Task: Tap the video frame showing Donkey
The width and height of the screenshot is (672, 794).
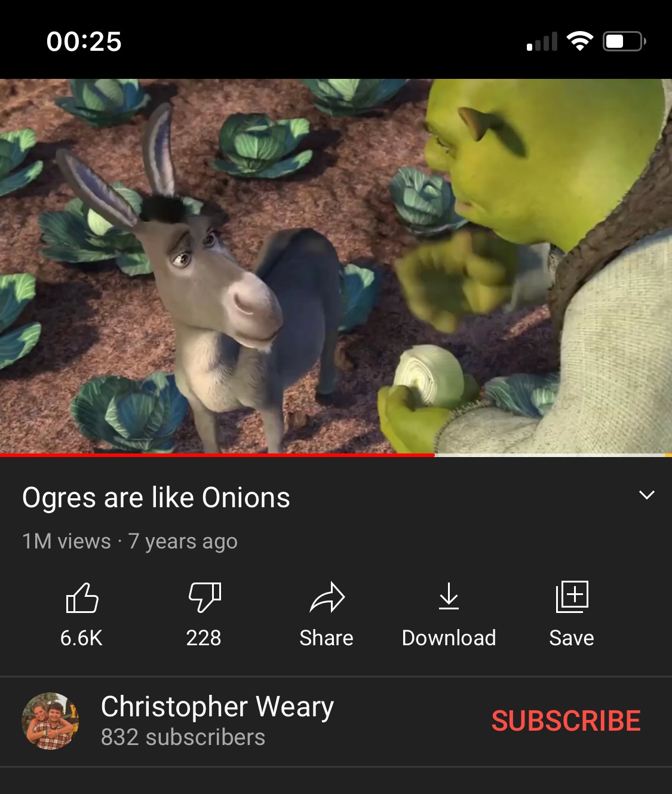Action: point(336,266)
